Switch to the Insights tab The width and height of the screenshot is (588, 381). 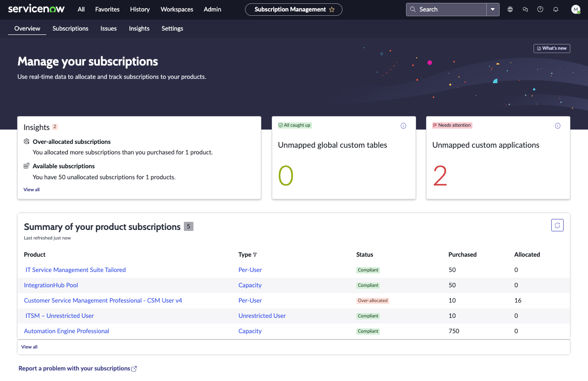pyautogui.click(x=139, y=29)
